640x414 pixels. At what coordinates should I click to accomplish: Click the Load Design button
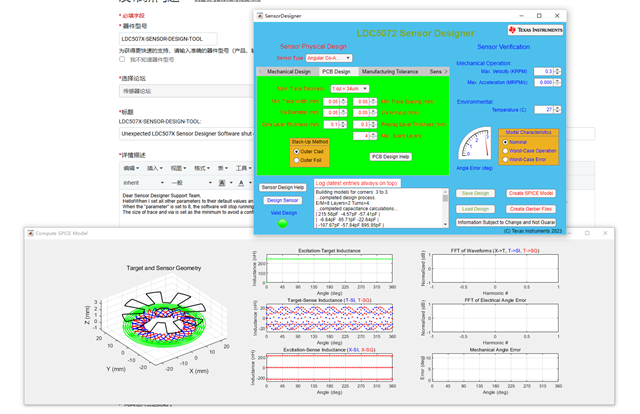pos(475,209)
